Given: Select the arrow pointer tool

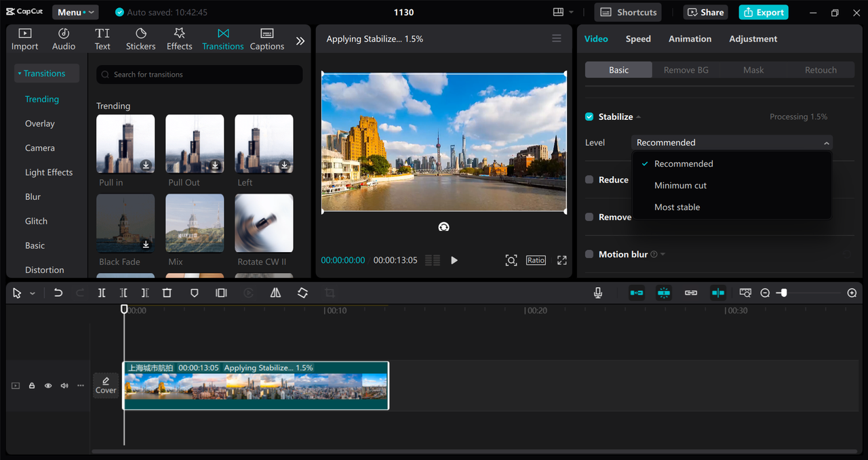Looking at the screenshot, I should pos(18,293).
